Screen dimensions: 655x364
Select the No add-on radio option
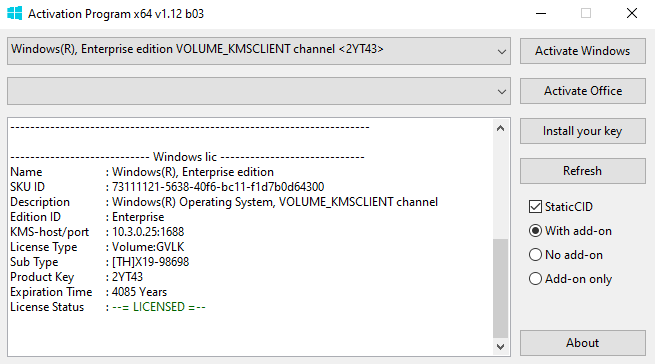point(535,255)
